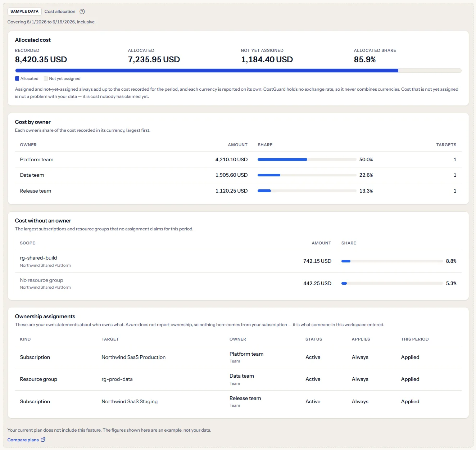
Task: Open the help icon beside Cost allocation
Action: pyautogui.click(x=82, y=12)
